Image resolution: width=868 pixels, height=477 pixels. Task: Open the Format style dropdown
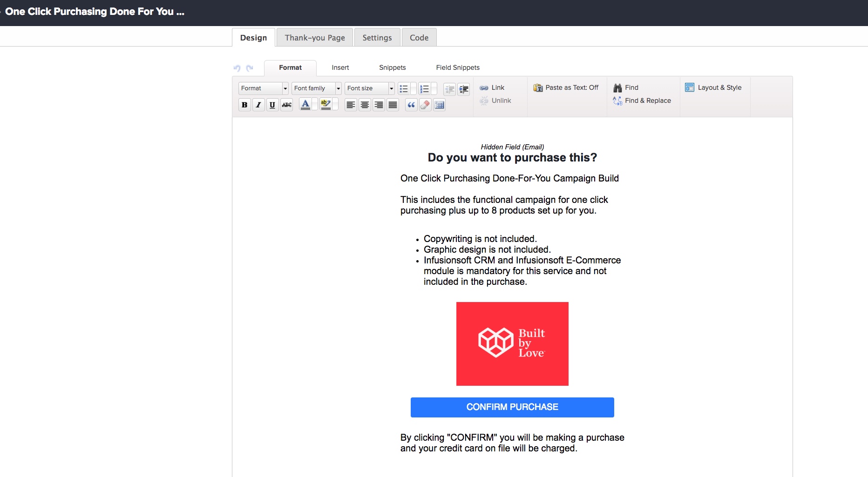tap(263, 88)
